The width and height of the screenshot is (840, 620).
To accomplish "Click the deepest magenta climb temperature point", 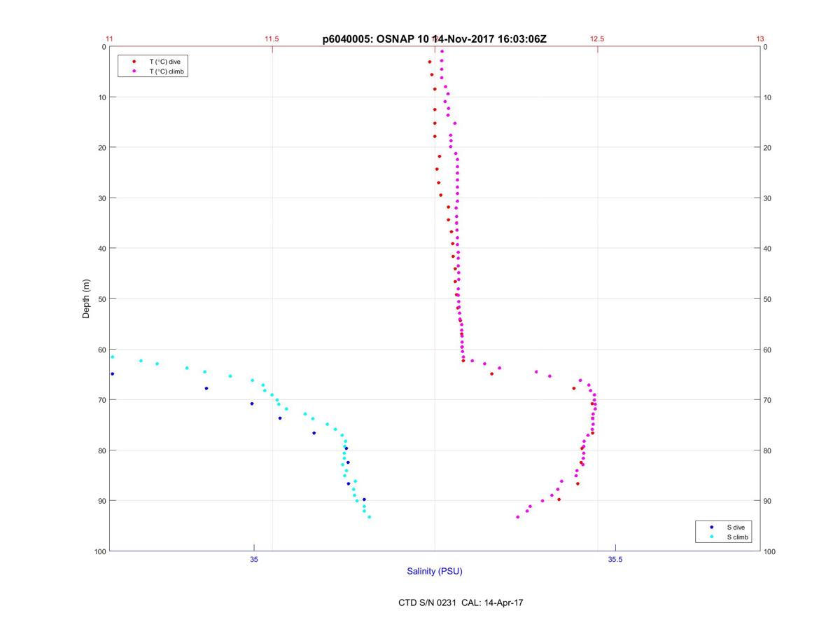I will [518, 517].
